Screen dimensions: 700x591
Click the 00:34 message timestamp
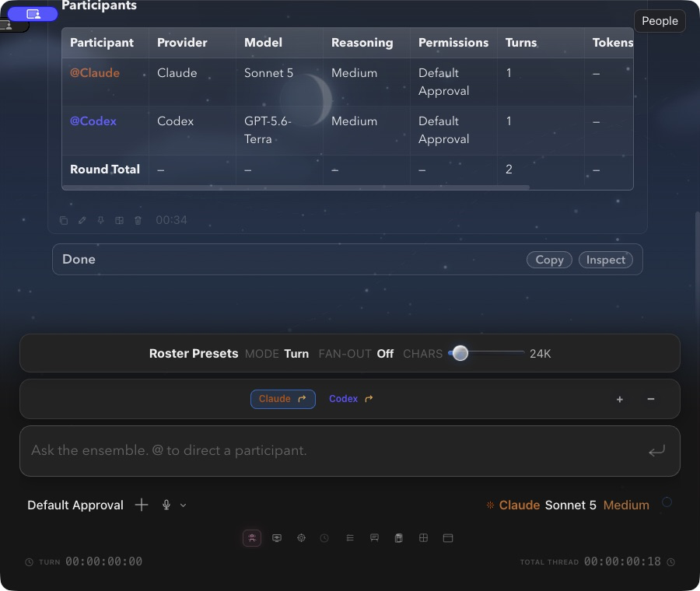(171, 220)
